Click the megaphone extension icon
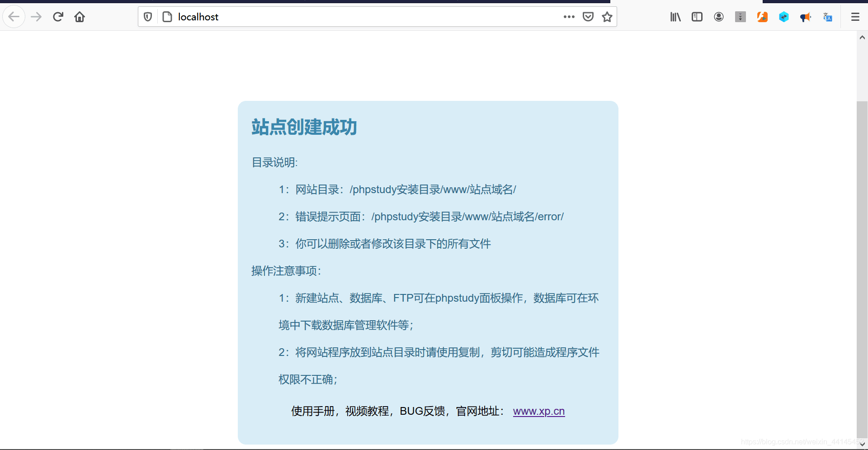 click(x=806, y=17)
